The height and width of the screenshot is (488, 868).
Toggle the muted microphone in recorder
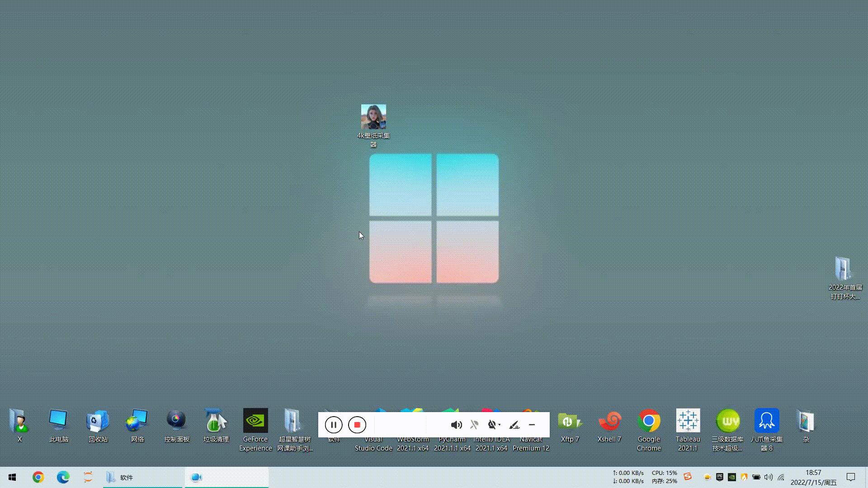point(474,425)
